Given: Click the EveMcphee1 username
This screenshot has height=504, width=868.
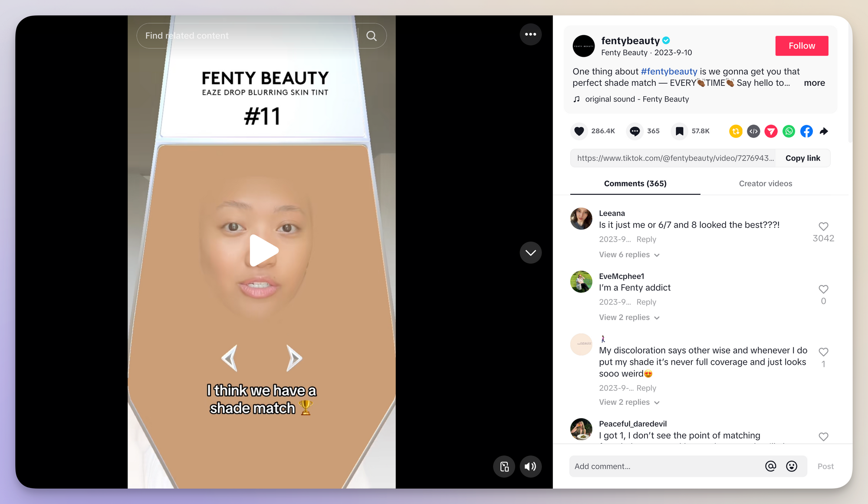Looking at the screenshot, I should 621,276.
